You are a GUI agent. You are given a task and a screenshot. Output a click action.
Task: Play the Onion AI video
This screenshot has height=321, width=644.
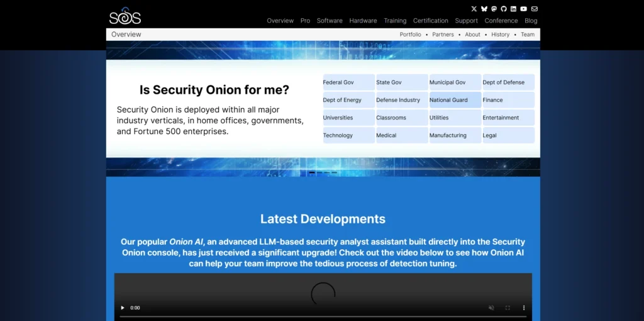point(123,307)
